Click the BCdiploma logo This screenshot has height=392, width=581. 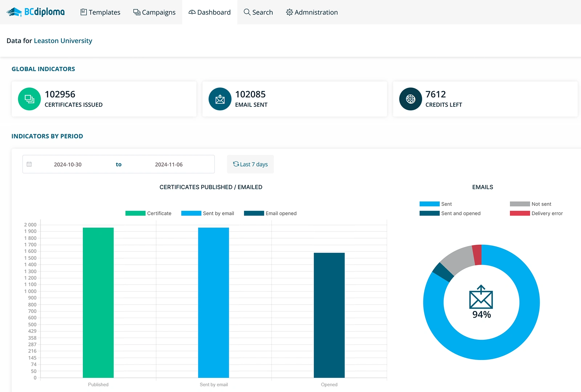(x=35, y=12)
